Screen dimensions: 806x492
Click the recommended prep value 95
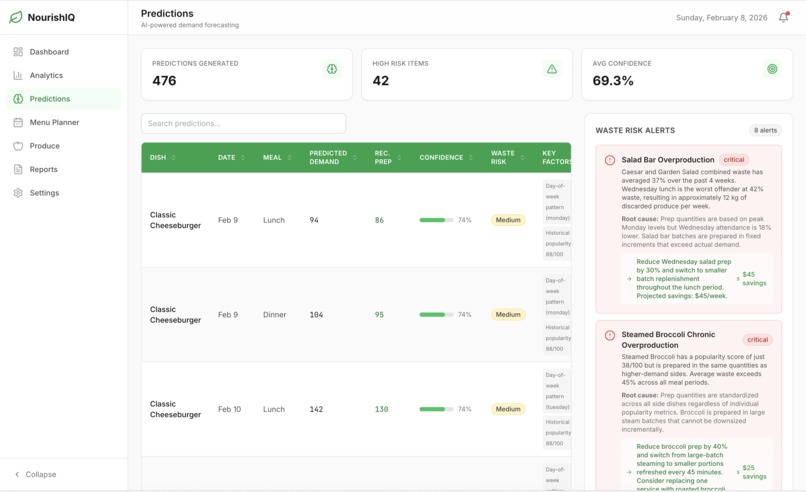pos(379,315)
